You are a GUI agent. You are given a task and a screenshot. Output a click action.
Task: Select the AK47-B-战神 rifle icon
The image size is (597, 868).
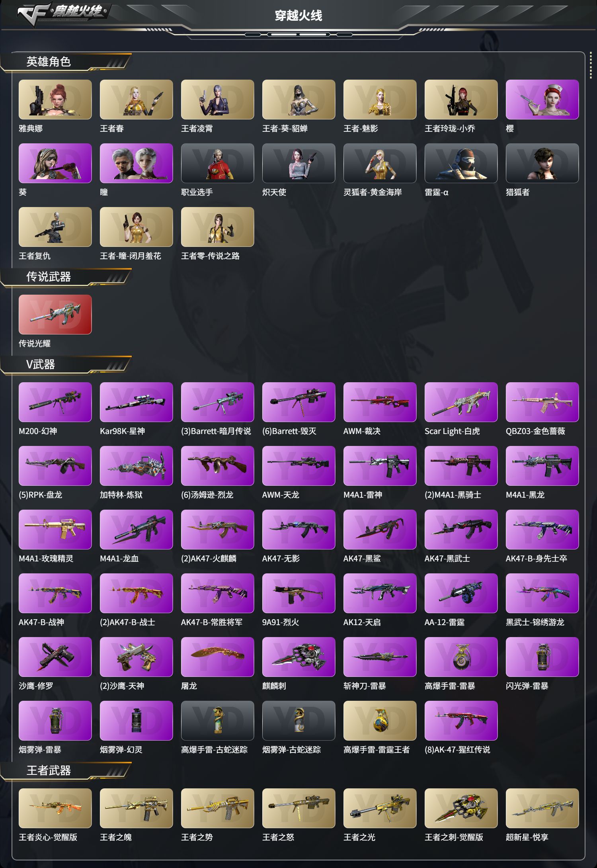pos(55,593)
